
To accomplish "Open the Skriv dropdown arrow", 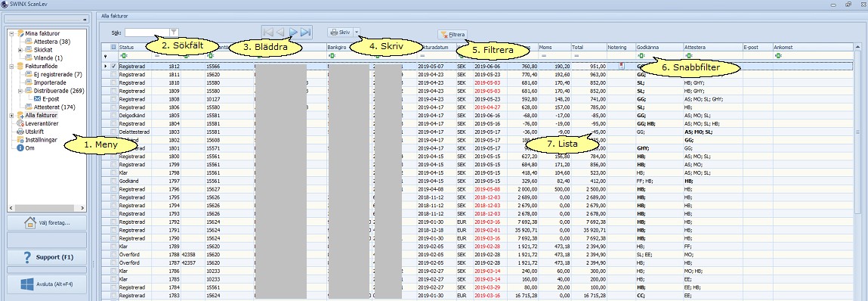I will click(x=357, y=33).
